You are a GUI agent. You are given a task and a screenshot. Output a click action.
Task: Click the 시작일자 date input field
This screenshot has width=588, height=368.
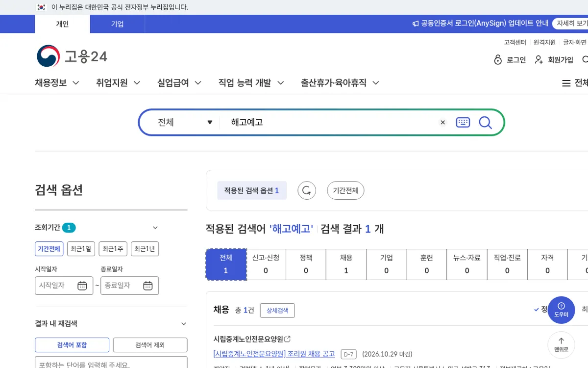point(64,286)
